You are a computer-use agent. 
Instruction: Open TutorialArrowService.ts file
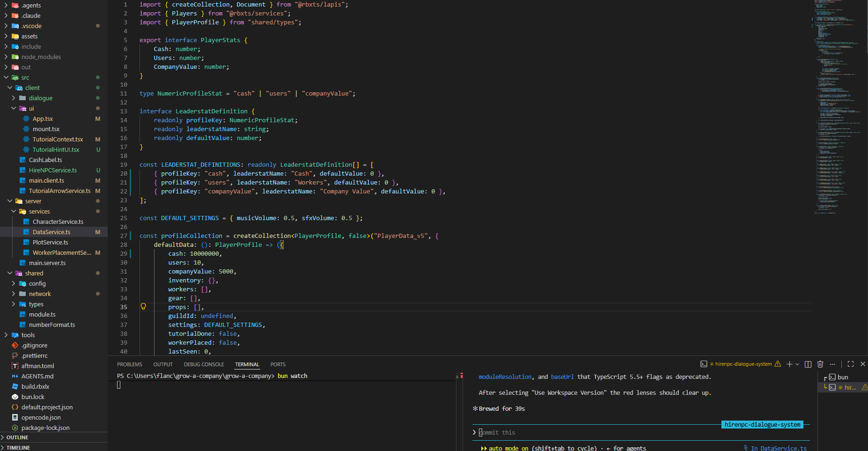click(59, 191)
